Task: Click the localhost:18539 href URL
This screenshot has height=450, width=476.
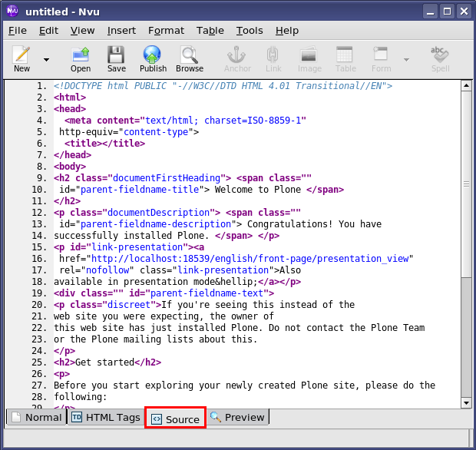Action: pos(250,259)
